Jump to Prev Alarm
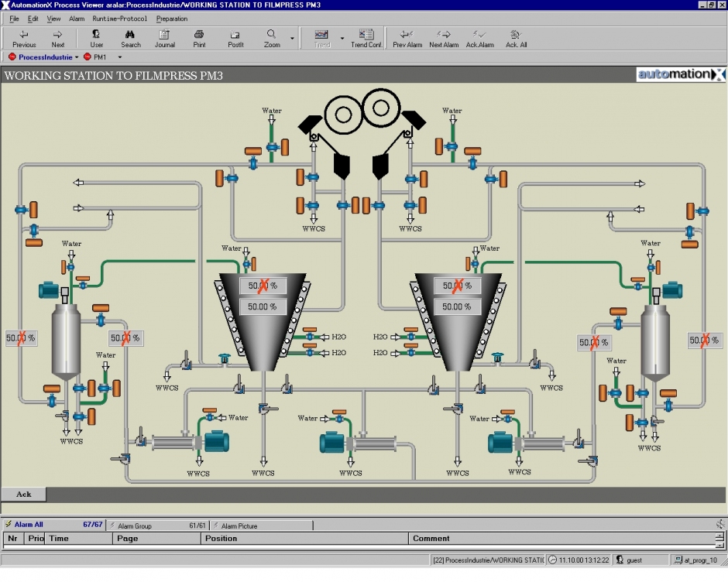The width and height of the screenshot is (728, 582). 407,39
